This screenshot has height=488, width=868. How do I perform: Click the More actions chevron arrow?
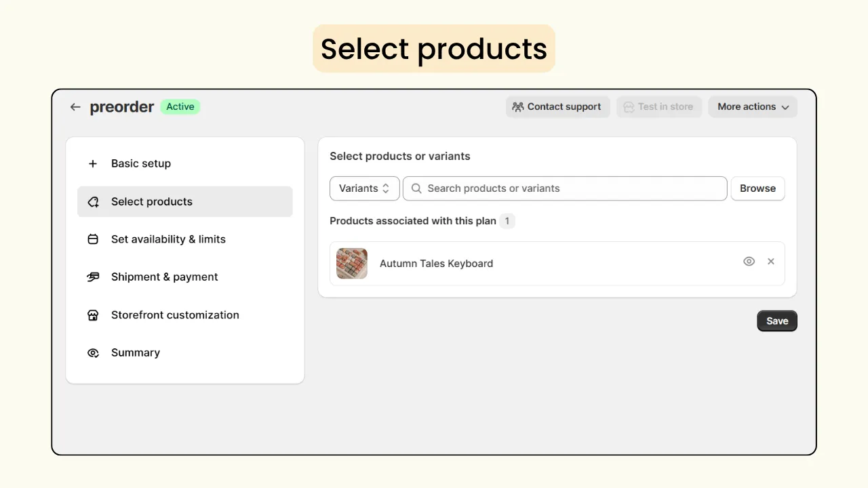[786, 107]
